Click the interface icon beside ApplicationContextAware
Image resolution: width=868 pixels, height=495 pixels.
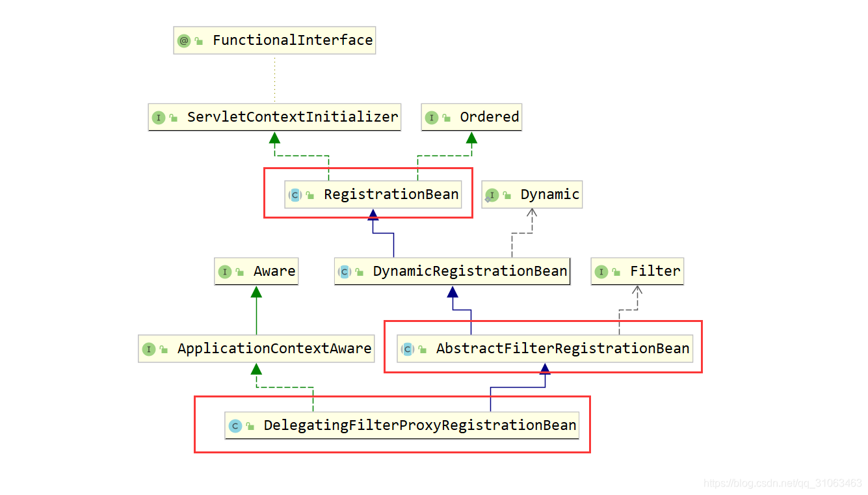pos(149,349)
